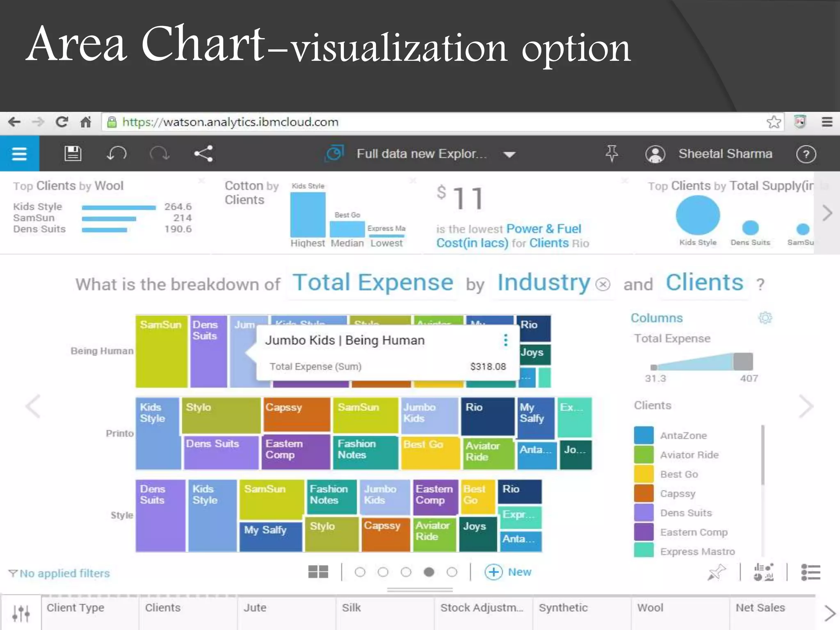Image resolution: width=840 pixels, height=630 pixels.
Task: Toggle the legend list icon
Action: click(x=810, y=572)
